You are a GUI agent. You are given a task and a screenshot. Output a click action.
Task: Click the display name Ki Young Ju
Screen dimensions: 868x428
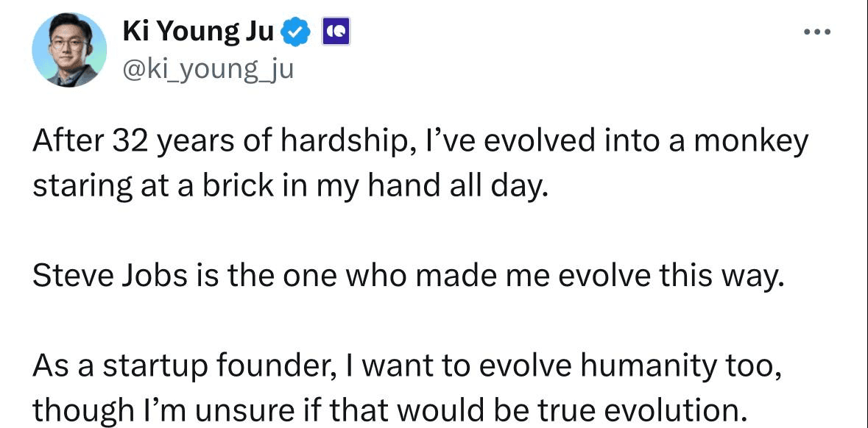pos(198,34)
